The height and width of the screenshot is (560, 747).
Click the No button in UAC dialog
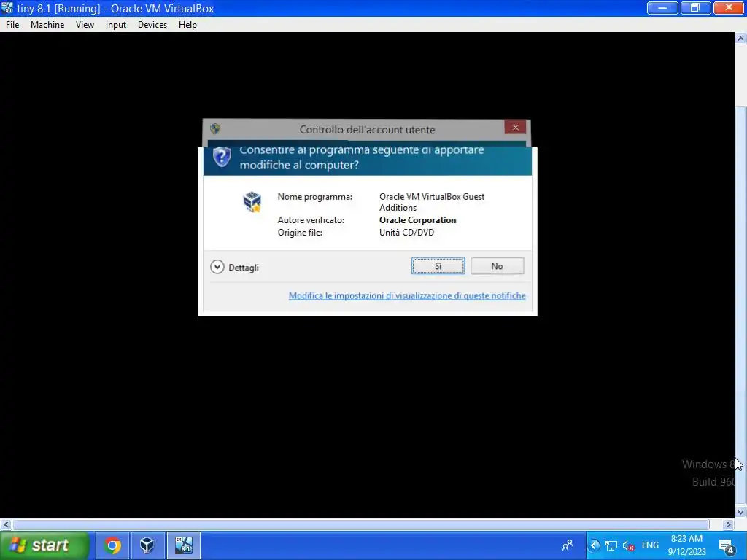click(497, 266)
